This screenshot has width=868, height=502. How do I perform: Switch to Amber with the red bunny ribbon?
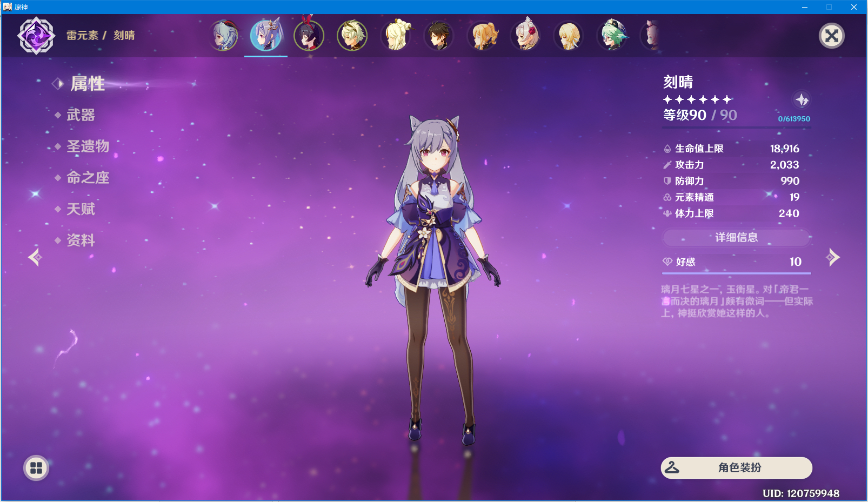(309, 36)
